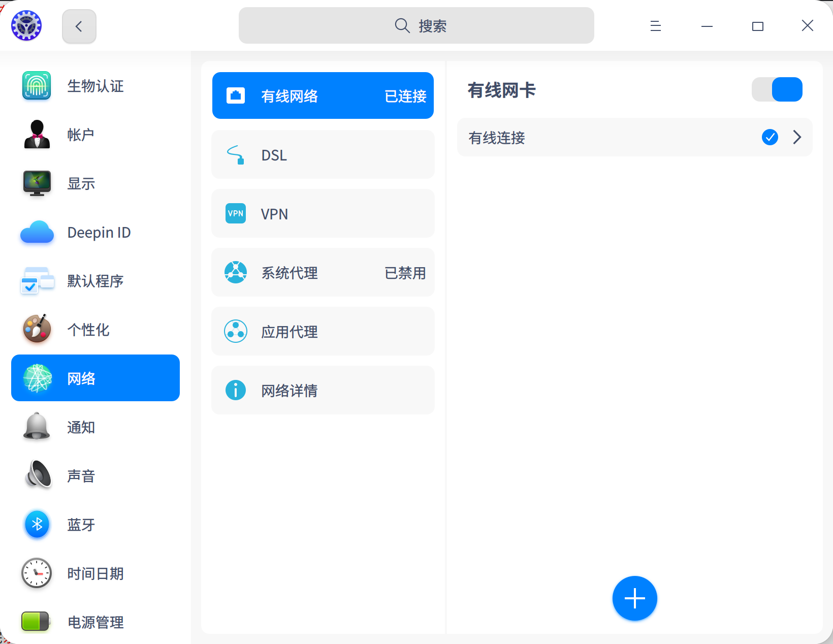The image size is (833, 644).
Task: Click the Deepin ID cloud icon
Action: pyautogui.click(x=36, y=232)
